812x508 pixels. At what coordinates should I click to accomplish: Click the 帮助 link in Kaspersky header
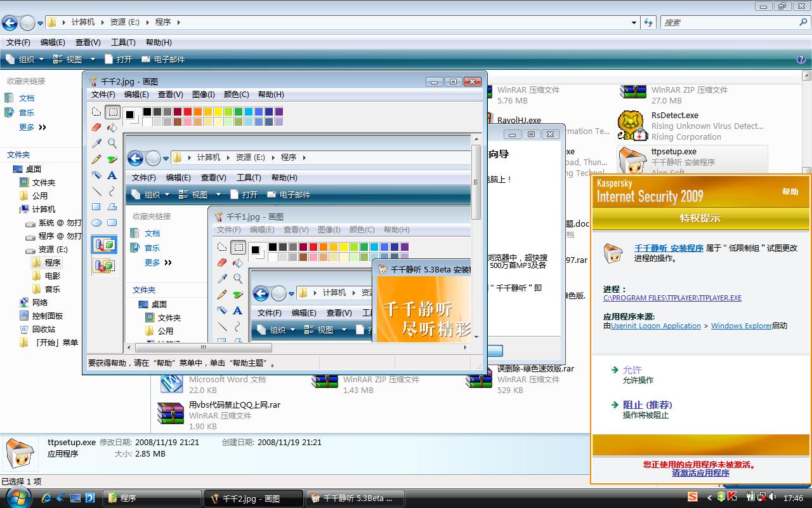pos(790,191)
